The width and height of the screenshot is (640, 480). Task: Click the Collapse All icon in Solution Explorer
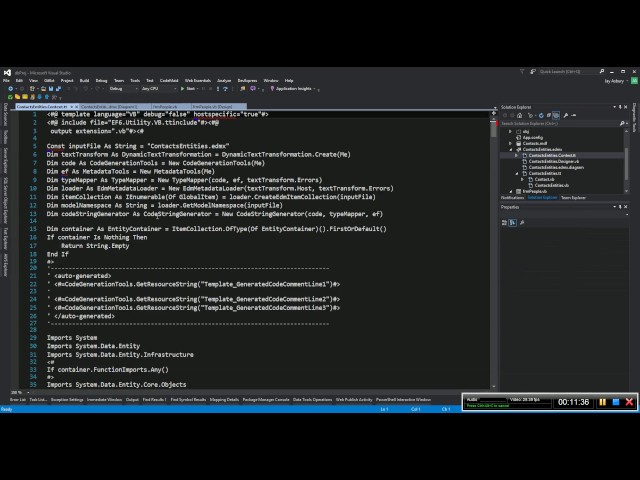pyautogui.click(x=549, y=116)
